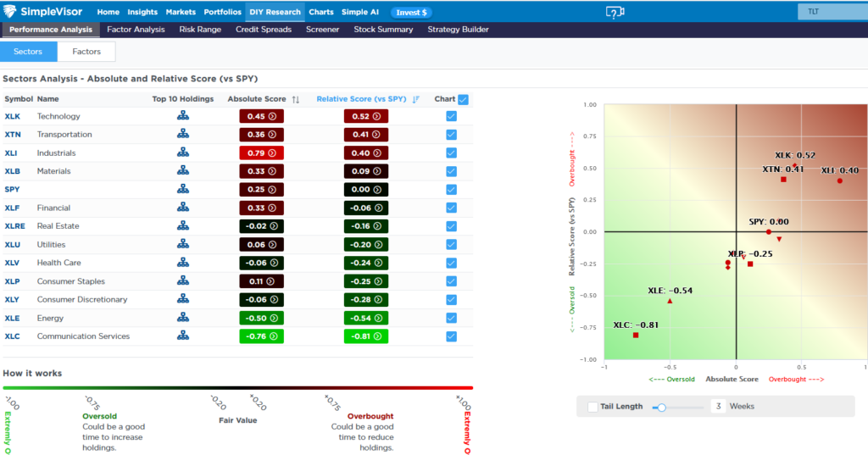Click the Tail Length weeks number field
Image resolution: width=868 pixels, height=455 pixels.
[718, 407]
